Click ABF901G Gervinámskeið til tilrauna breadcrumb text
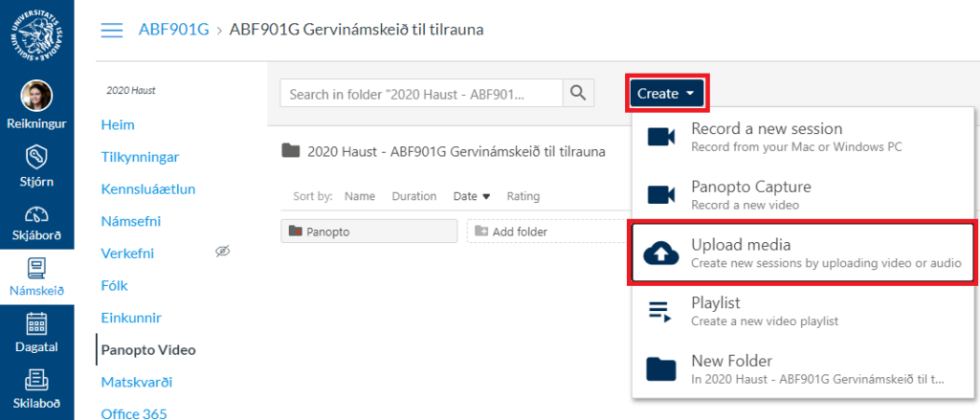 tap(356, 30)
